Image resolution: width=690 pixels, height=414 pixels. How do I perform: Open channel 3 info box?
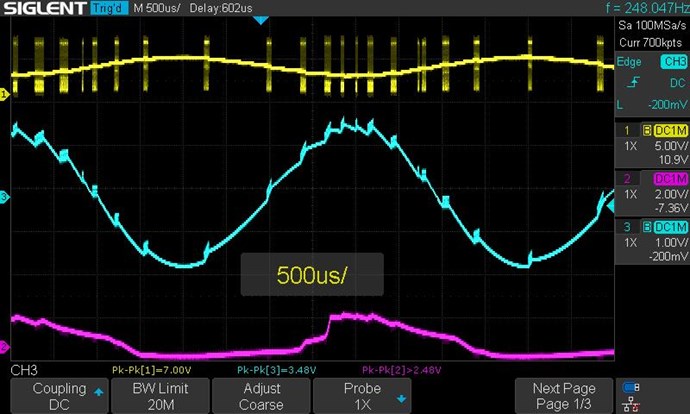[x=652, y=241]
